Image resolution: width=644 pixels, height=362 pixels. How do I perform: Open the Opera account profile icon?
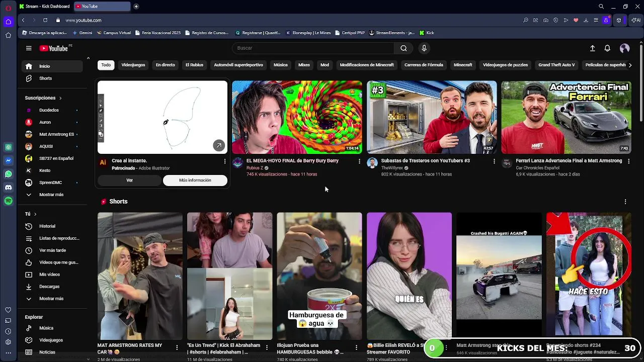(606, 20)
